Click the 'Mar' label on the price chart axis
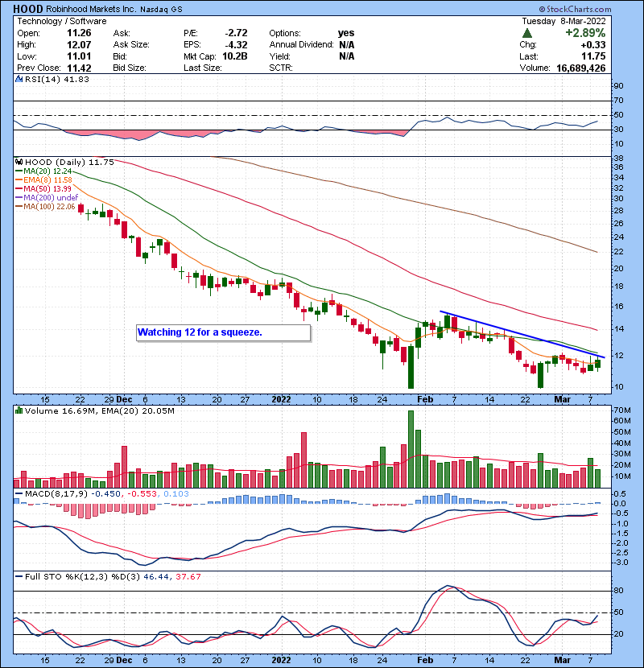644x668 pixels. pyautogui.click(x=562, y=399)
